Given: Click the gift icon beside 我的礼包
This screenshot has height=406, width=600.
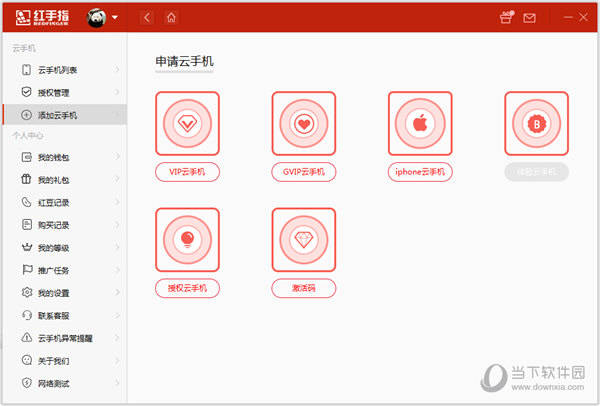Looking at the screenshot, I should pyautogui.click(x=26, y=179).
